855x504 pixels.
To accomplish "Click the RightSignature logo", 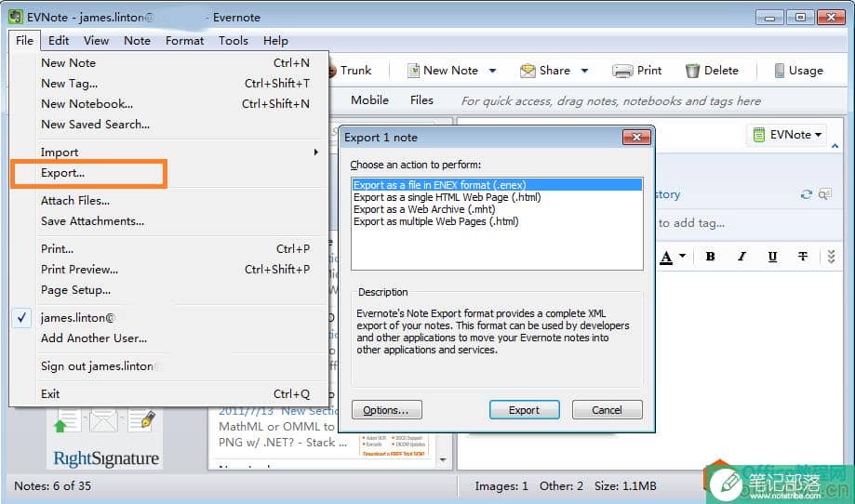I will pos(106,458).
